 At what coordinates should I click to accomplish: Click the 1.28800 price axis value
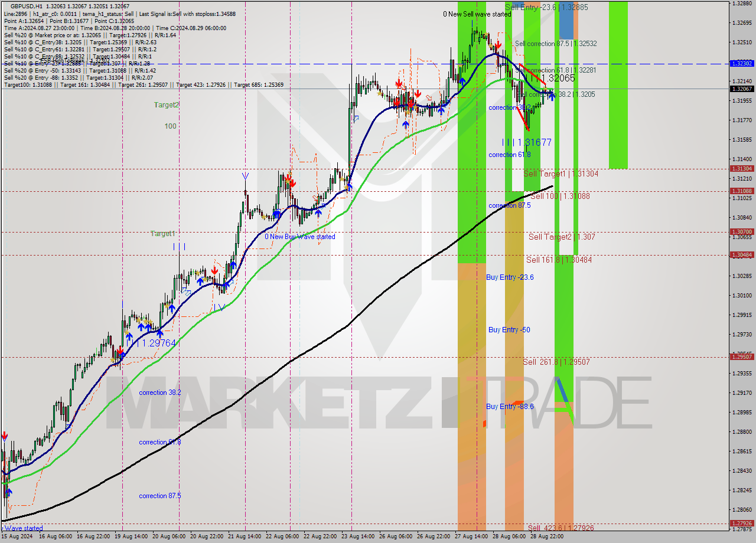[x=741, y=431]
